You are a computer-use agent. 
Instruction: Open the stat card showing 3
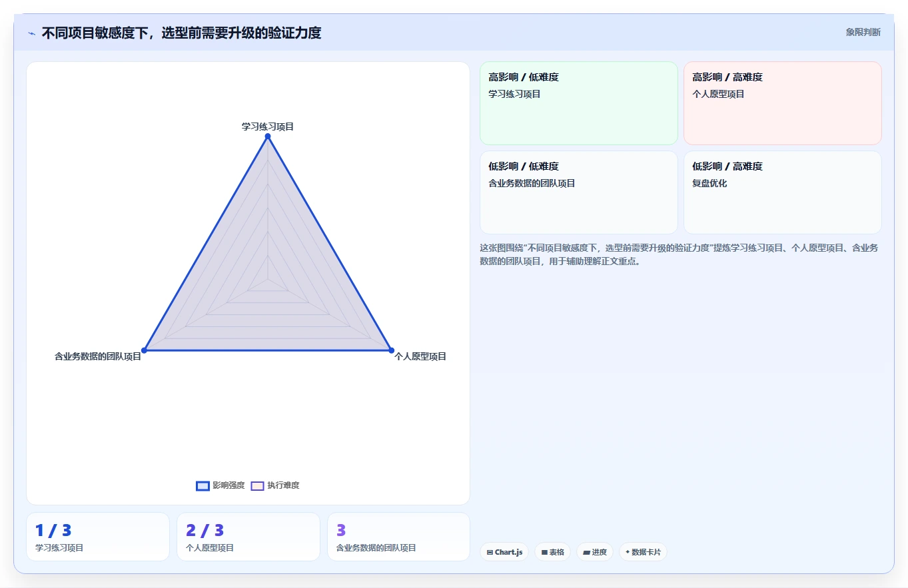(x=398, y=537)
